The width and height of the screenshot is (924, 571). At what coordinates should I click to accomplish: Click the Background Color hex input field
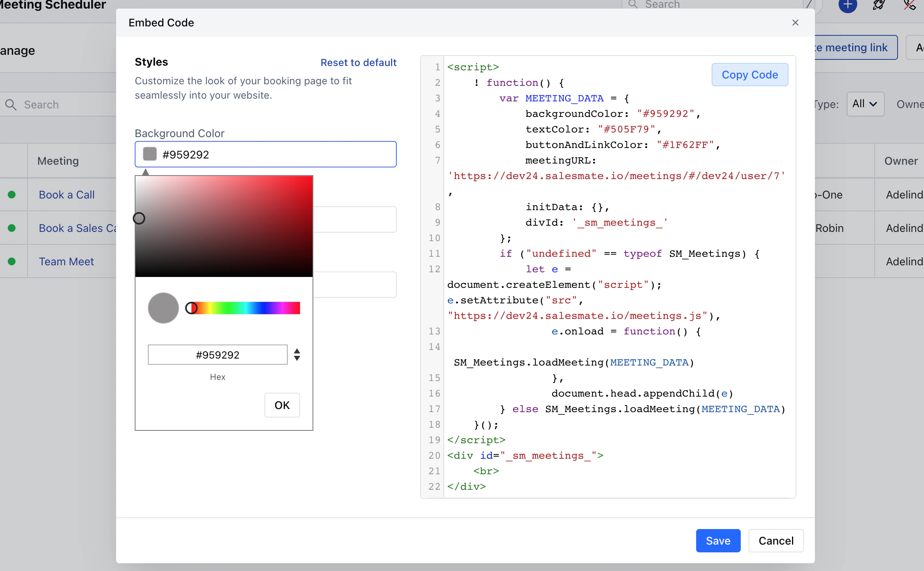tap(266, 154)
